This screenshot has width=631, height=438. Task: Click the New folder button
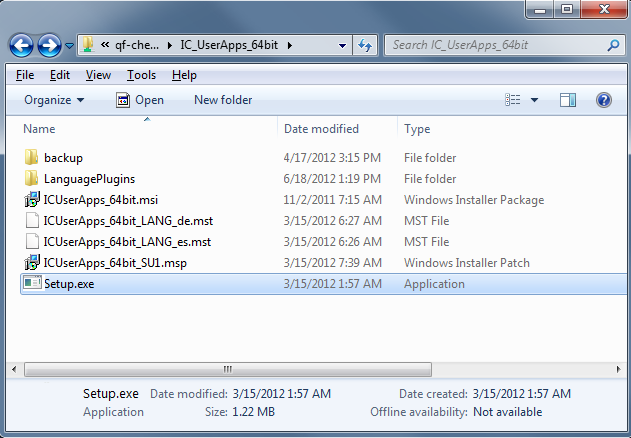223,100
